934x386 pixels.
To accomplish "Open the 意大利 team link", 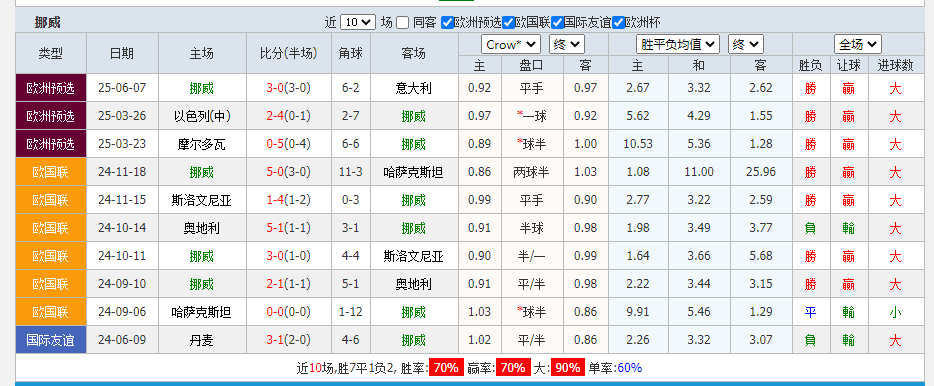I will click(414, 89).
